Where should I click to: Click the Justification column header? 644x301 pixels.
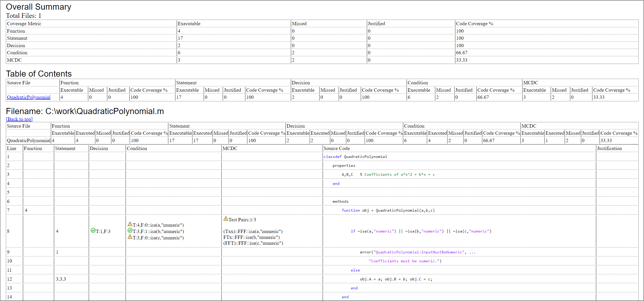coord(609,148)
